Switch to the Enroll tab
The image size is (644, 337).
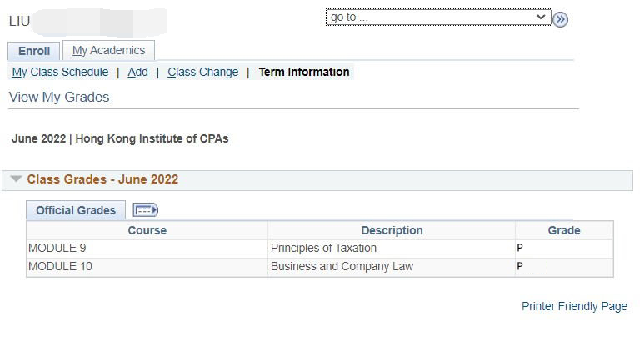[x=34, y=51]
